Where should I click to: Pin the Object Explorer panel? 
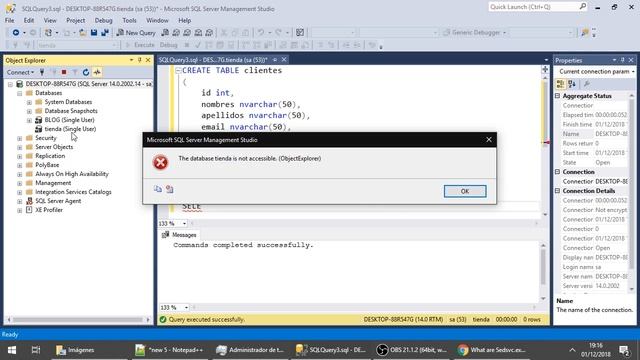click(140, 60)
